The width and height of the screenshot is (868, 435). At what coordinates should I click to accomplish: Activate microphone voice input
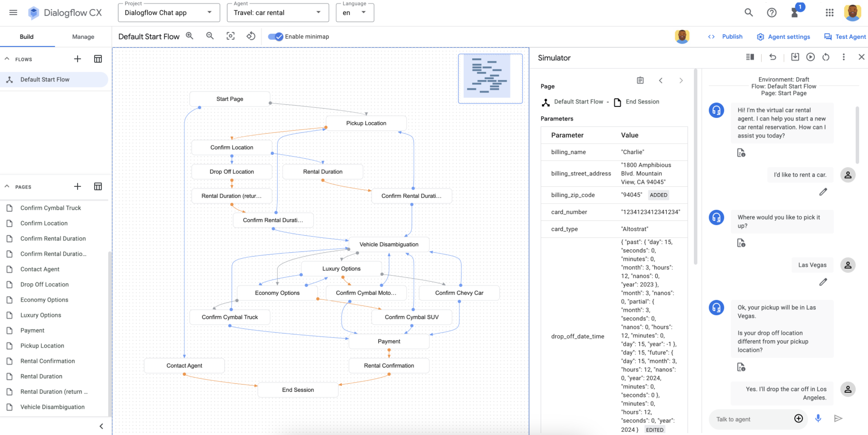coord(818,419)
